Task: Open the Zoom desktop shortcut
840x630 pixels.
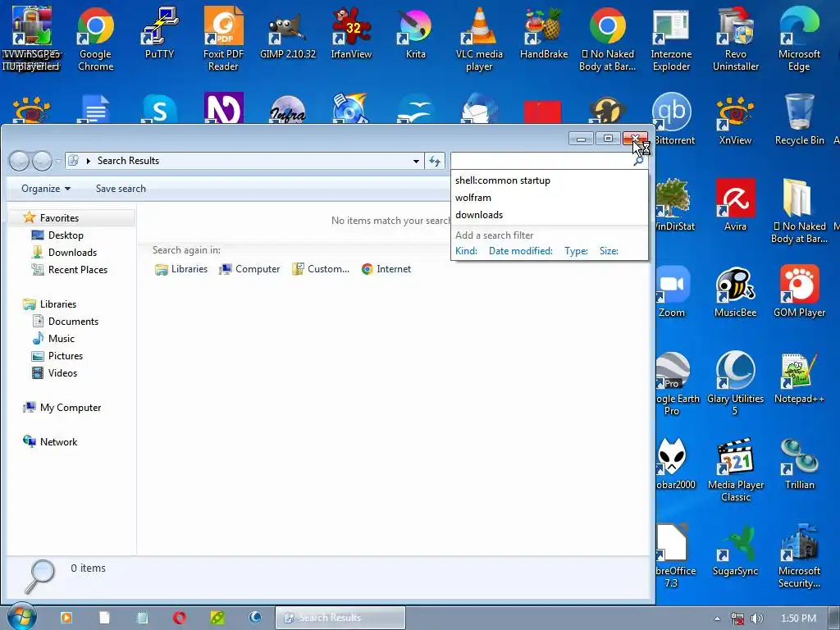Action: point(672,292)
